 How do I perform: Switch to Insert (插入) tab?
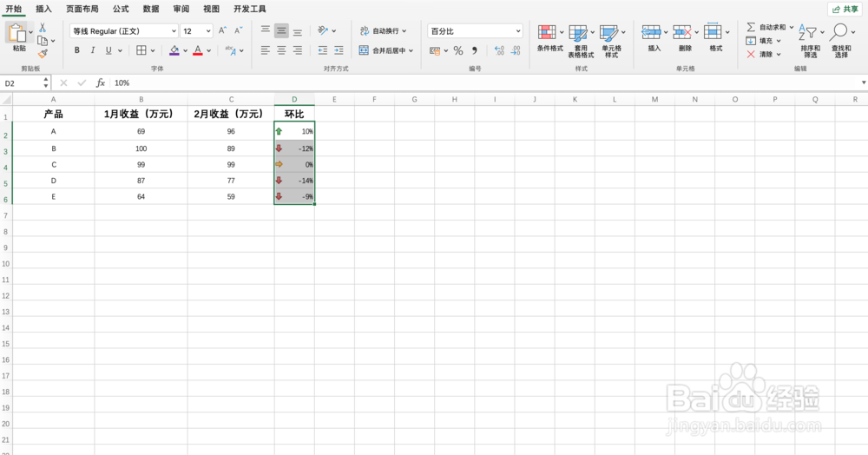pos(43,9)
